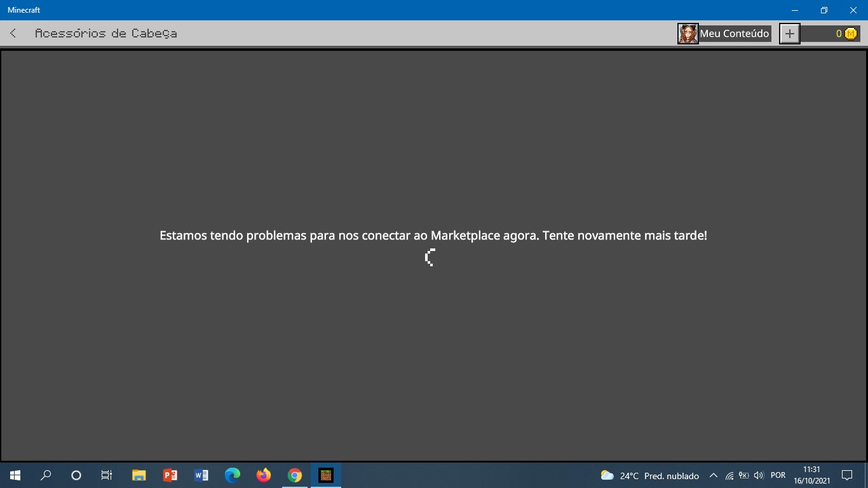Check the Minecoin balance coin icon
The image size is (868, 488).
point(851,34)
